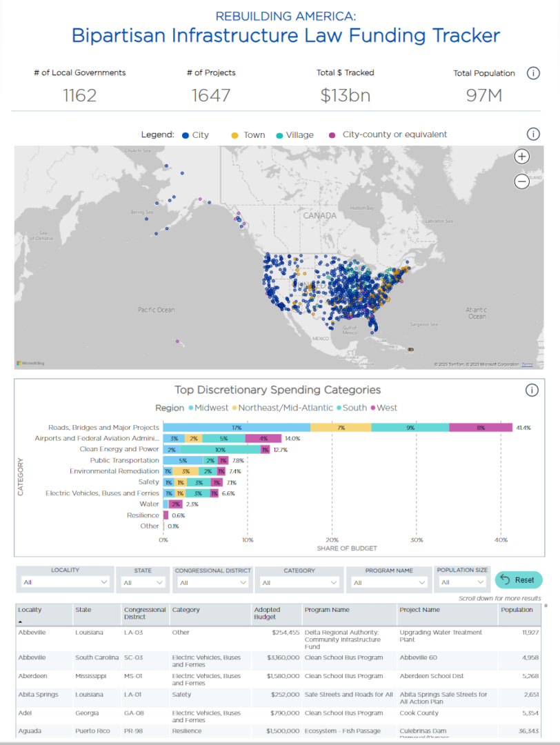Open the map Terms link
The width and height of the screenshot is (560, 745).
527,364
